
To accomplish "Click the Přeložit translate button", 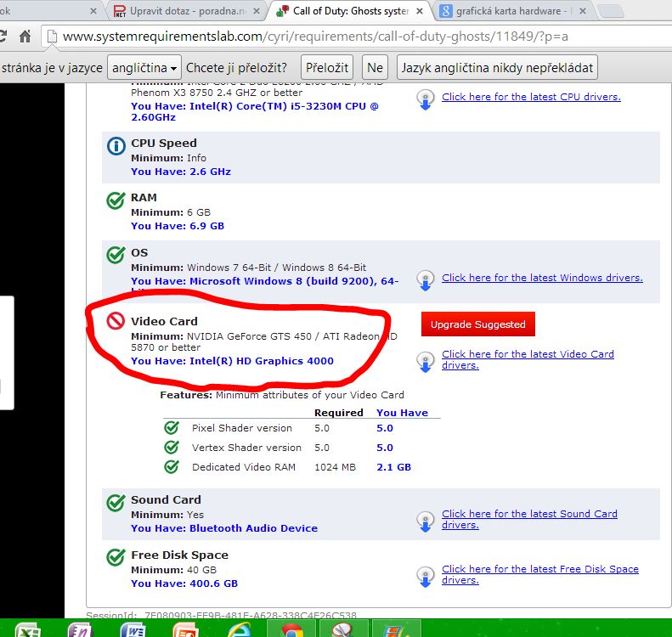I will click(327, 68).
